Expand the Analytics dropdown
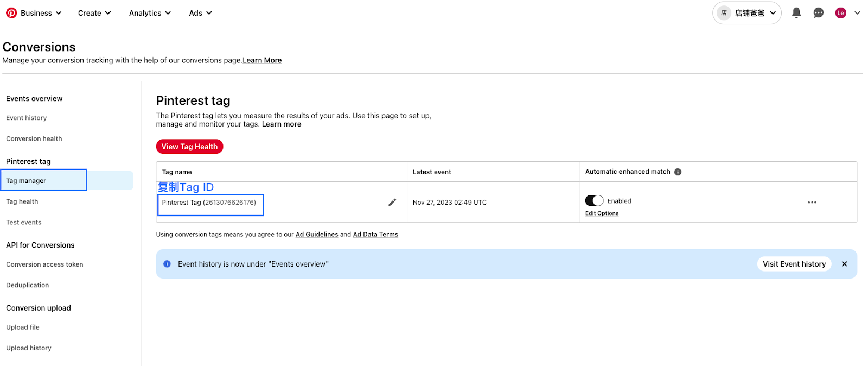868x366 pixels. pos(150,13)
